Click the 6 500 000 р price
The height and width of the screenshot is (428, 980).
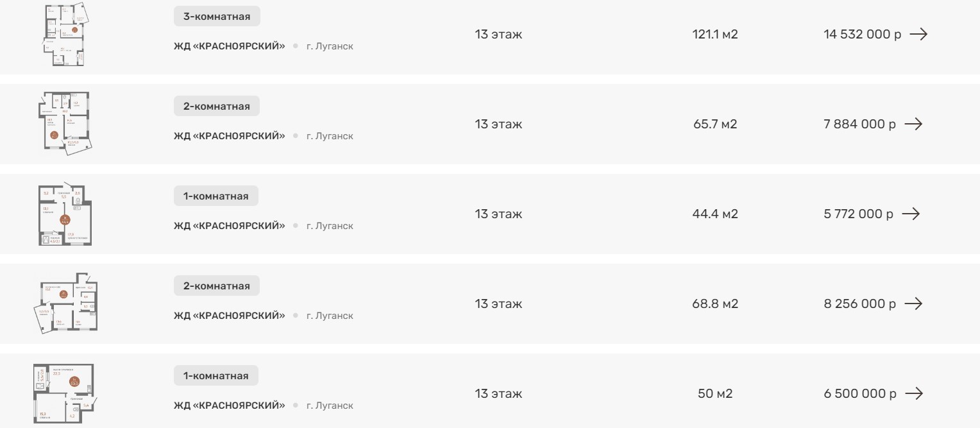[859, 393]
